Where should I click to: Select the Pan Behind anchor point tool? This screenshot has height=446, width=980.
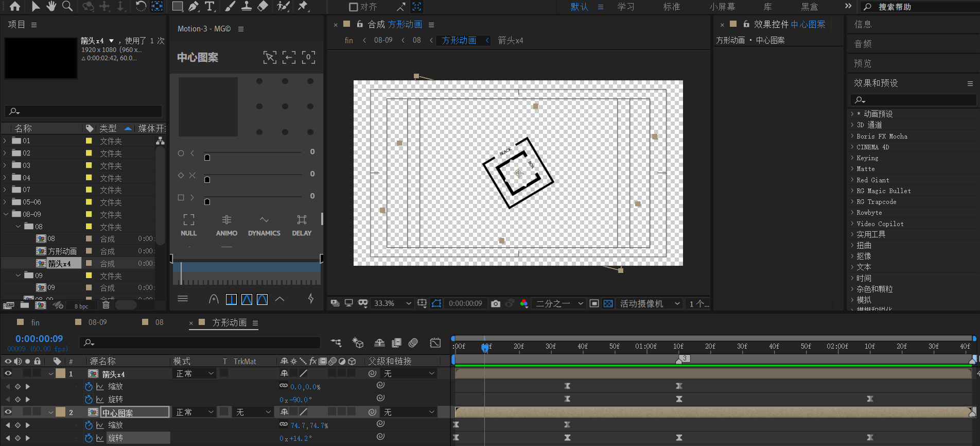click(x=157, y=6)
